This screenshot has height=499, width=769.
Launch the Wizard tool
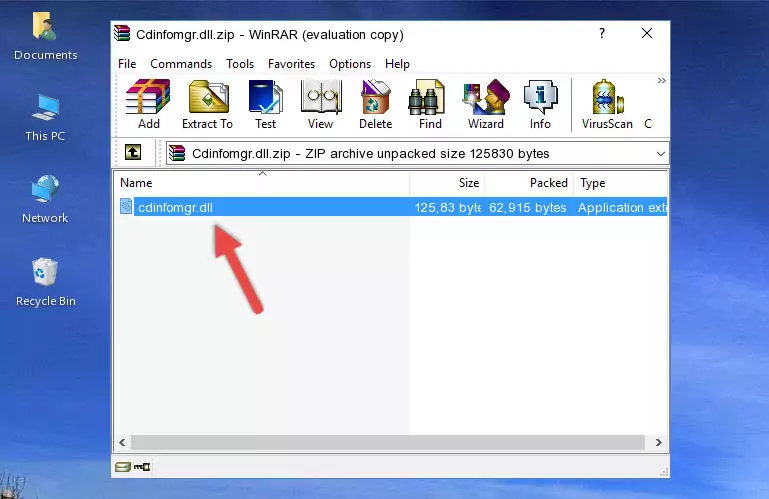tap(486, 104)
